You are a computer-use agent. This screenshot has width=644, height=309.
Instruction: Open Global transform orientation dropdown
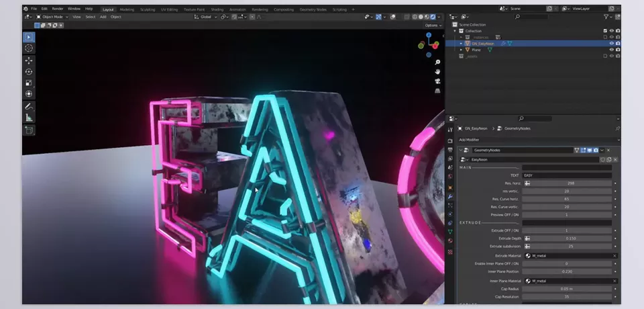pyautogui.click(x=206, y=17)
